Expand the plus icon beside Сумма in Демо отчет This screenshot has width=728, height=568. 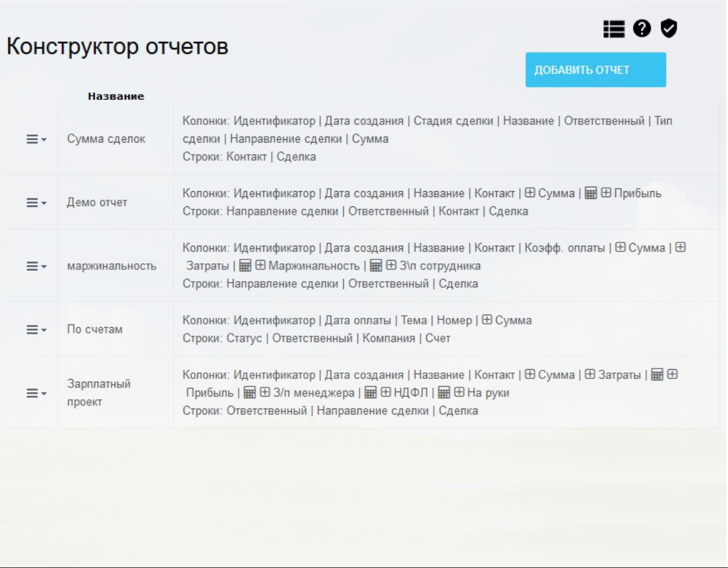(529, 192)
